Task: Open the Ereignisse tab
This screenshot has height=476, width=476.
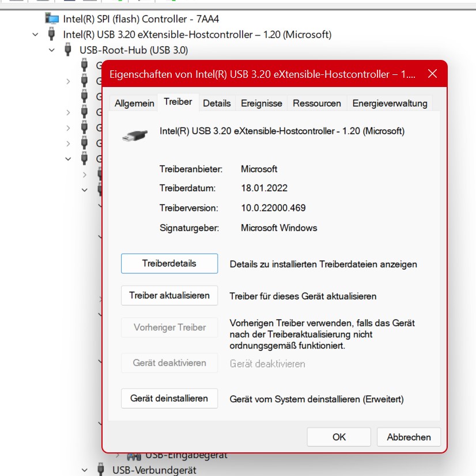Action: [262, 103]
